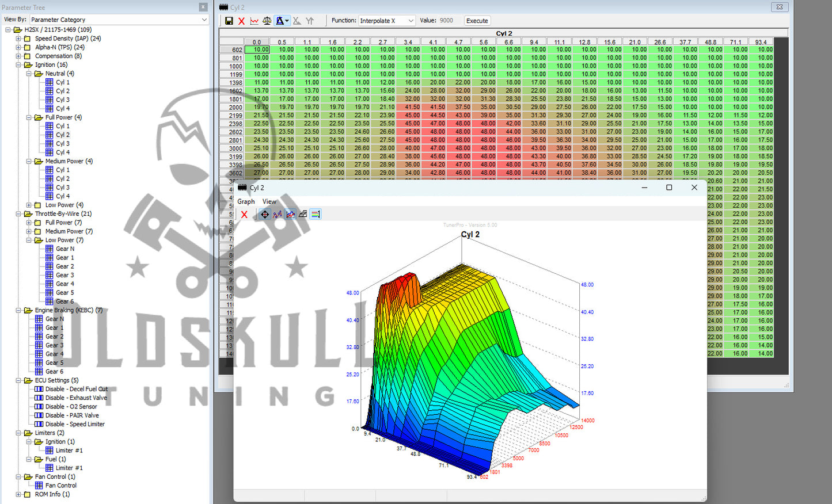Screen dimensions: 832x504
Task: Click the balance scales compare icon
Action: click(267, 21)
